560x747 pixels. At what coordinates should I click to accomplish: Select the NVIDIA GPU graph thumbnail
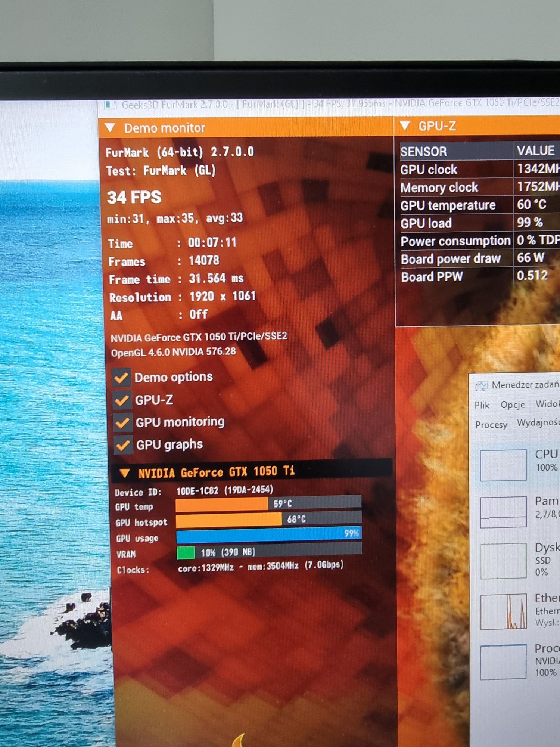[503, 661]
